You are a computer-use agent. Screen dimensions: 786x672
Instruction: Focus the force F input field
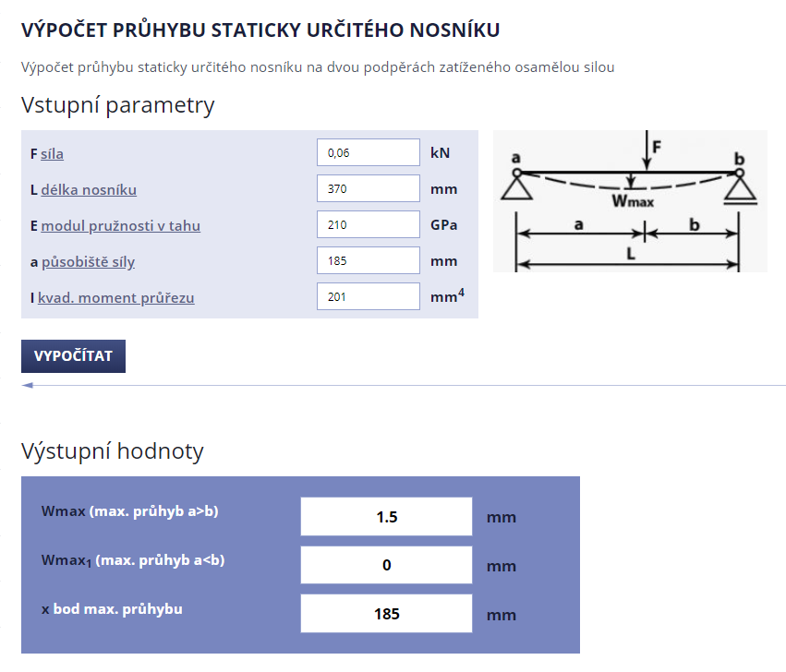368,152
